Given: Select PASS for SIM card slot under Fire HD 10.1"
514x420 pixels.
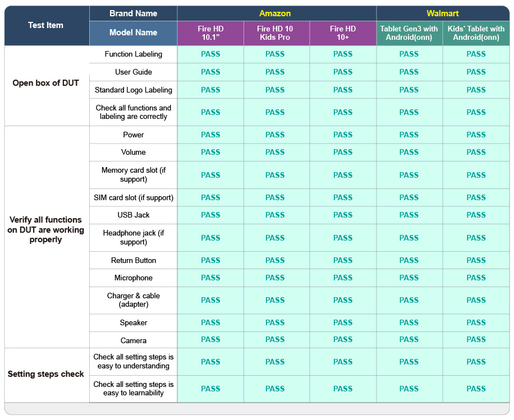Looking at the screenshot, I should click(210, 197).
